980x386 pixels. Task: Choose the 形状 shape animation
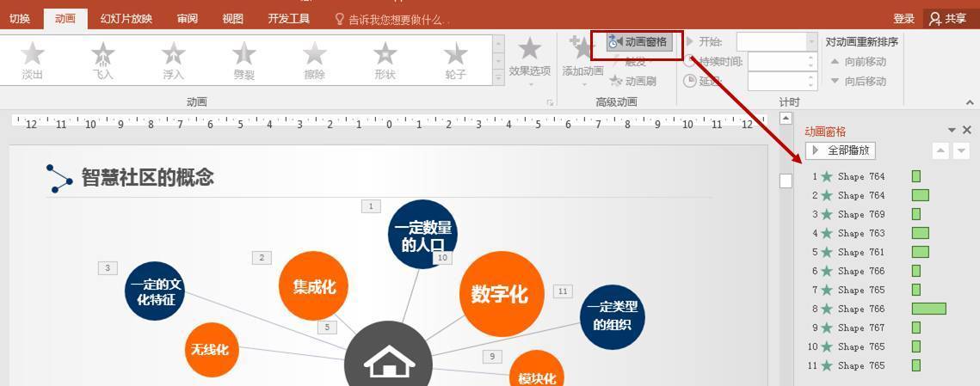pyautogui.click(x=385, y=61)
